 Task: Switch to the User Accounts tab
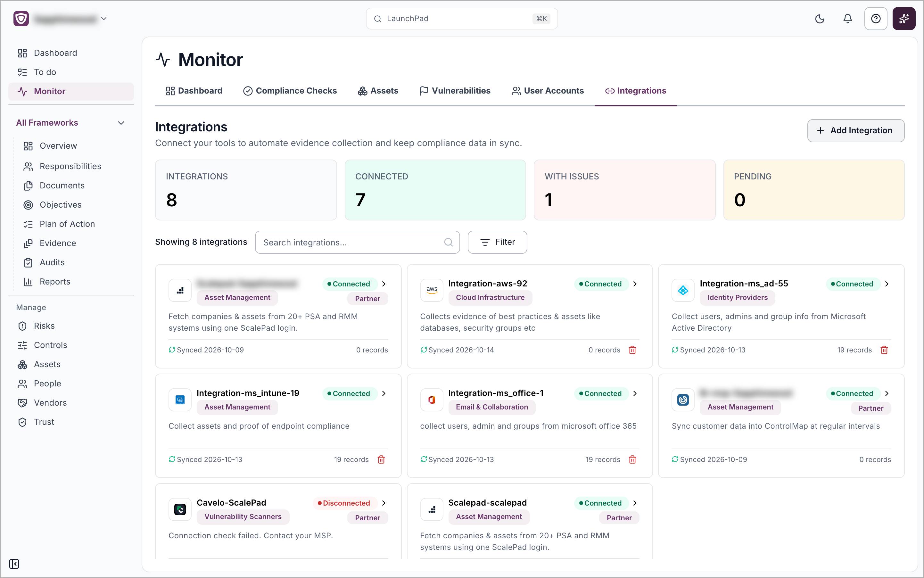(x=548, y=91)
